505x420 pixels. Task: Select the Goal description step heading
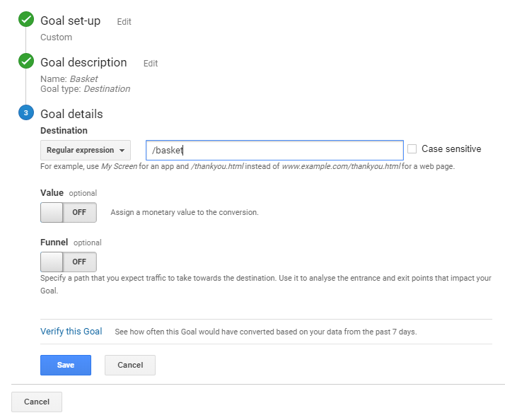[x=83, y=62]
